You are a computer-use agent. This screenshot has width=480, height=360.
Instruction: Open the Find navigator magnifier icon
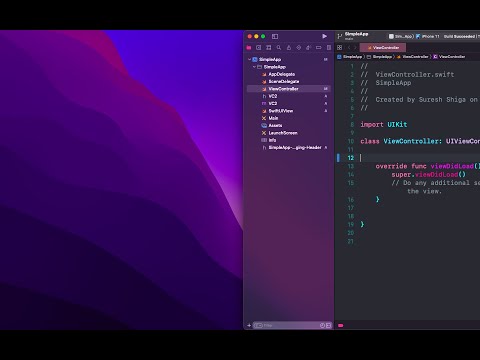coord(279,48)
